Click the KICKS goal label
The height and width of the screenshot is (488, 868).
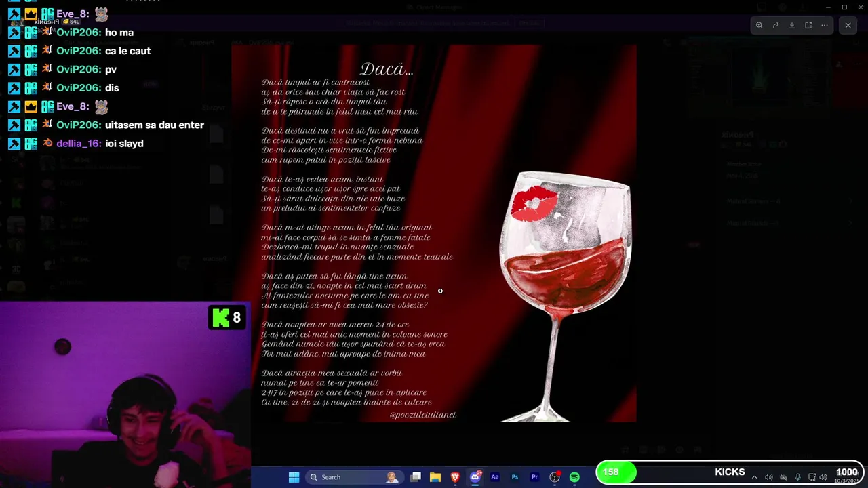(730, 472)
